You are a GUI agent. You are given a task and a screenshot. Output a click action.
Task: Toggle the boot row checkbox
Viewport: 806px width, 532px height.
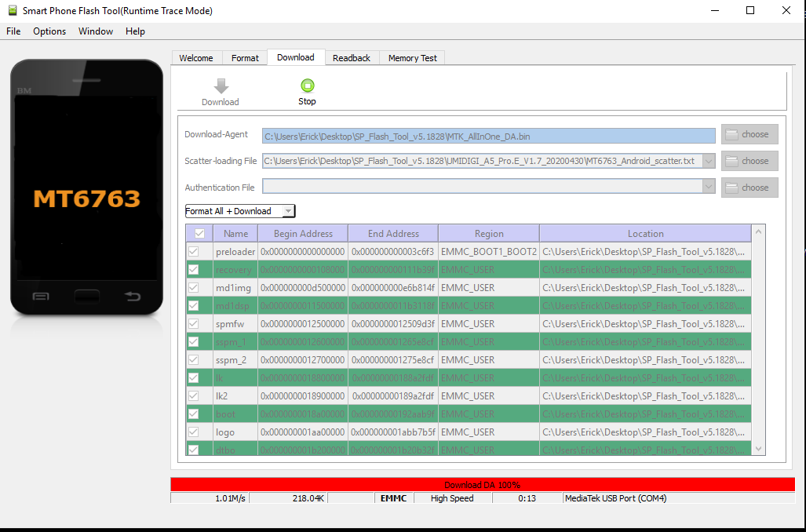(193, 414)
